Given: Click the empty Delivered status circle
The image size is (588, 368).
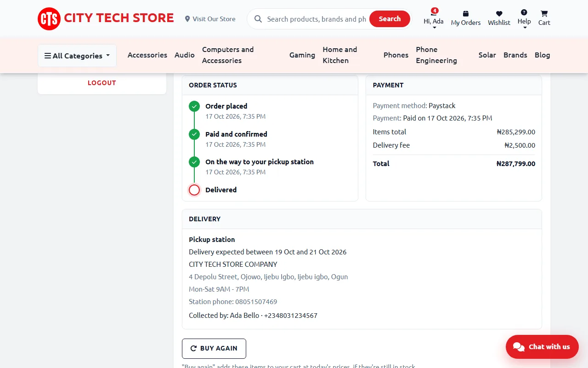Looking at the screenshot, I should coord(194,190).
